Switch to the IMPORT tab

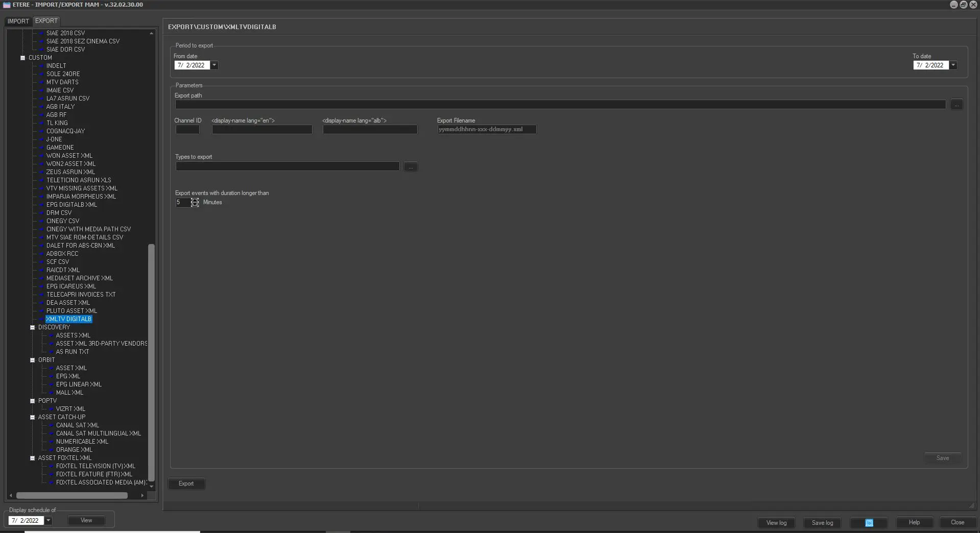[18, 21]
